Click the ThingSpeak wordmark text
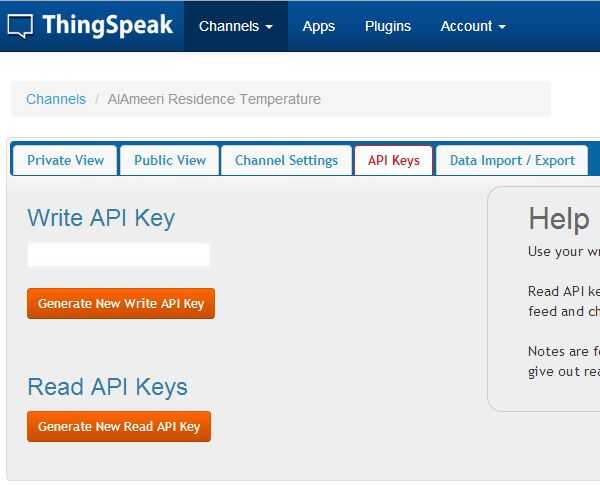Viewport: 600px width, 487px height. pyautogui.click(x=107, y=26)
